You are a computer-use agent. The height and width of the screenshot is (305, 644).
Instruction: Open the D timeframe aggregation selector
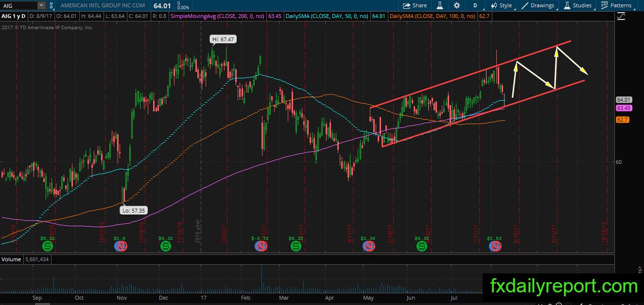[475, 5]
